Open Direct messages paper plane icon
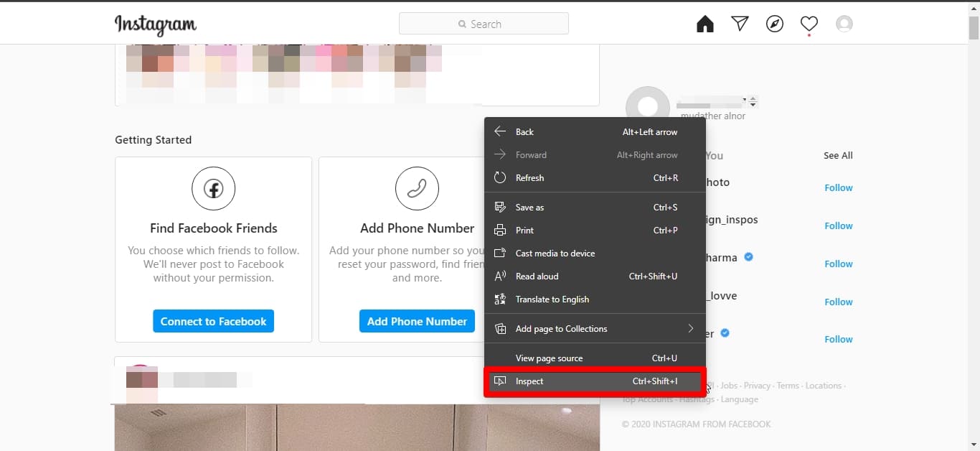This screenshot has width=980, height=451. [x=740, y=24]
